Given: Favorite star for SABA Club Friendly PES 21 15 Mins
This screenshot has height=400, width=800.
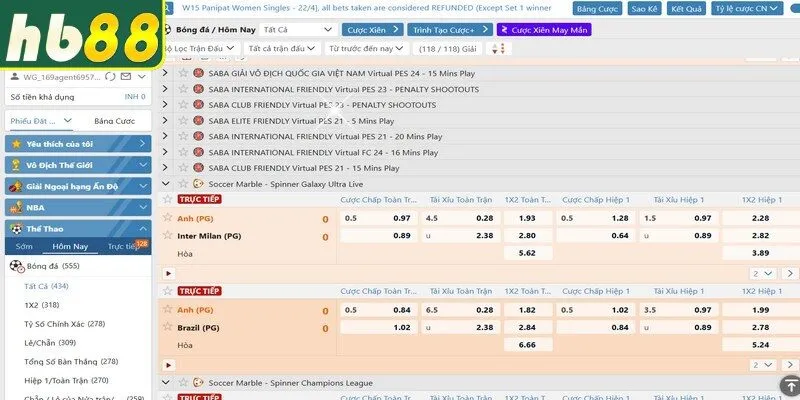Looking at the screenshot, I should pyautogui.click(x=183, y=168).
